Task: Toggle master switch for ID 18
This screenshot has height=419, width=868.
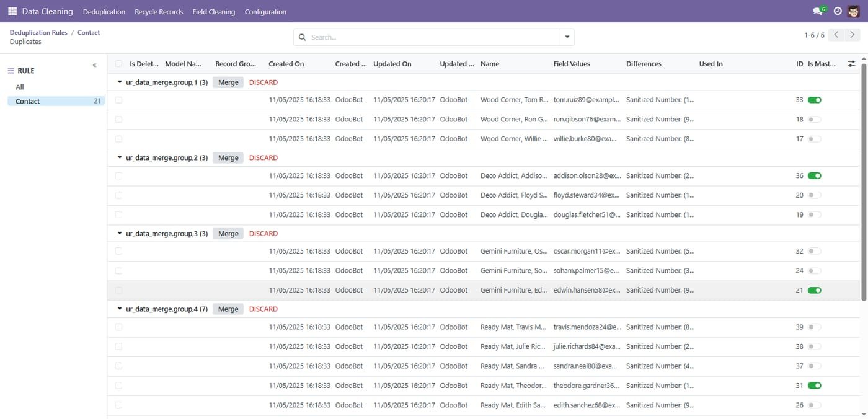Action: 815,119
